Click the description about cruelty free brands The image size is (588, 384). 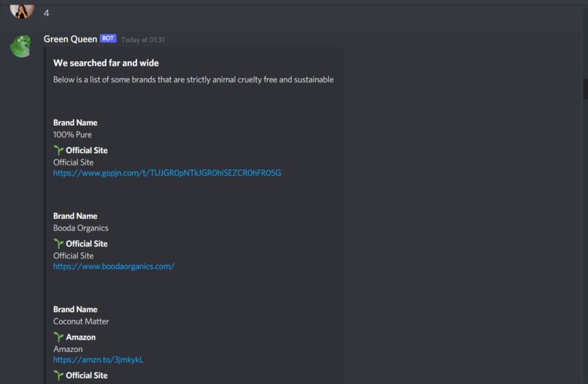click(193, 79)
